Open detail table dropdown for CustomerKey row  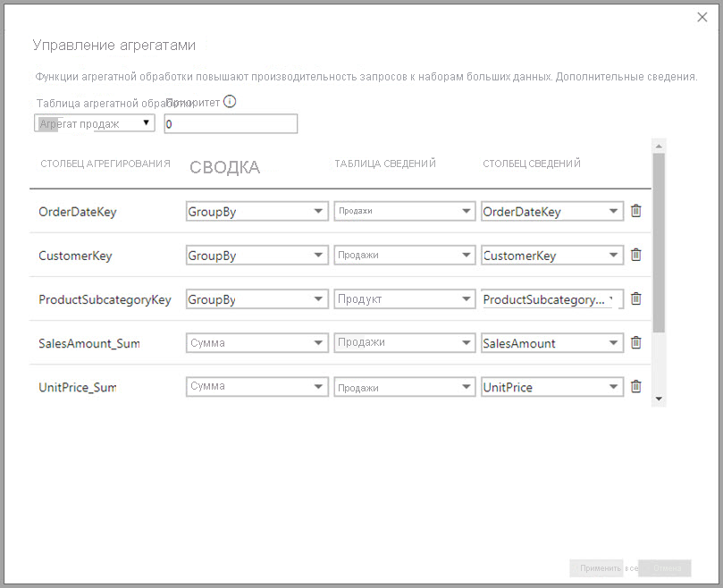pos(405,255)
